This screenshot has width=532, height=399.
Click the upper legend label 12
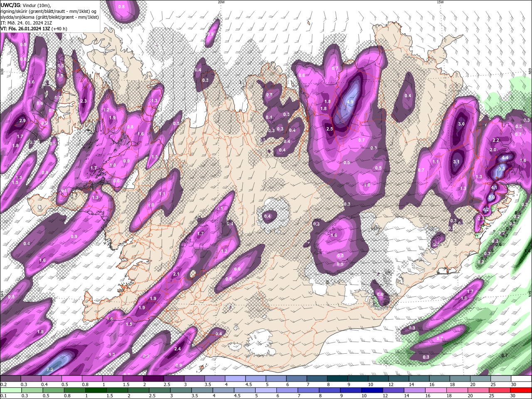click(391, 384)
